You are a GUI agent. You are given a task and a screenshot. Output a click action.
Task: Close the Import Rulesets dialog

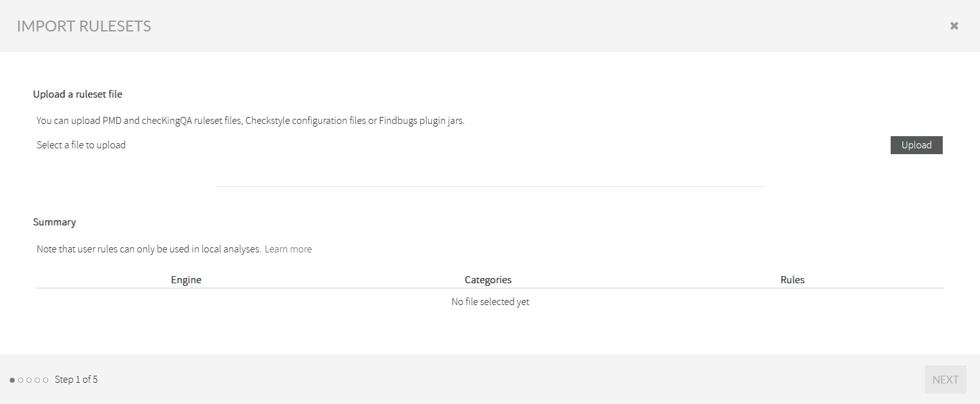click(x=954, y=25)
